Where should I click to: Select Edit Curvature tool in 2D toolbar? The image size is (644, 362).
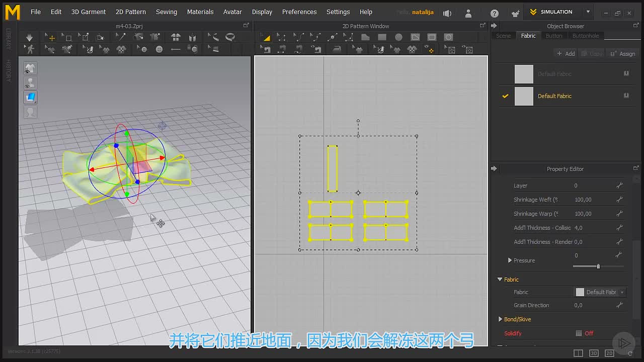click(x=299, y=38)
